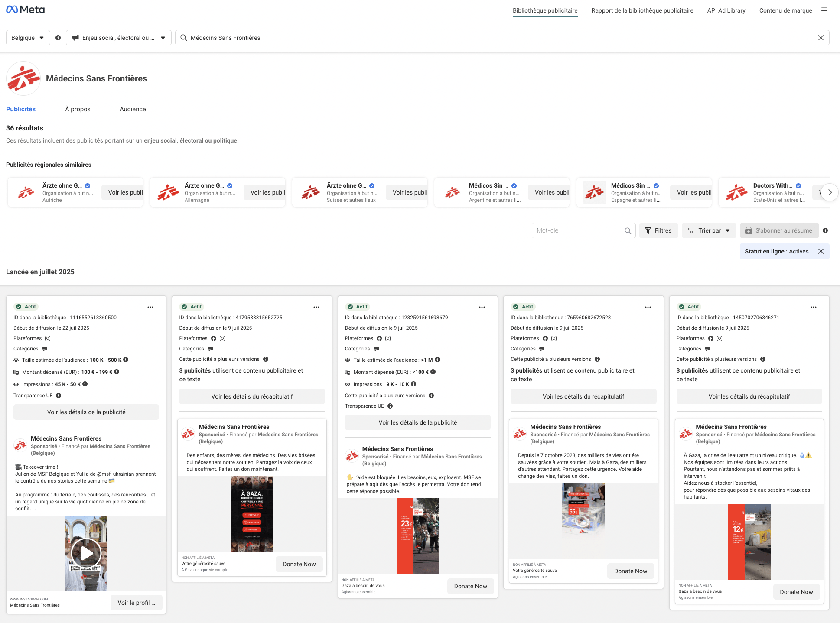Open the À GAZA dark ad thumbnail

(x=252, y=514)
